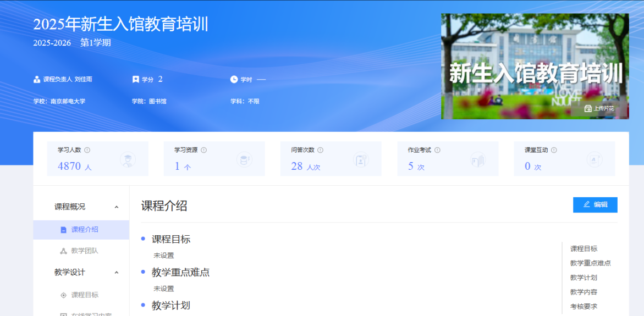Click the info icon beside 课堂互动

(x=554, y=150)
